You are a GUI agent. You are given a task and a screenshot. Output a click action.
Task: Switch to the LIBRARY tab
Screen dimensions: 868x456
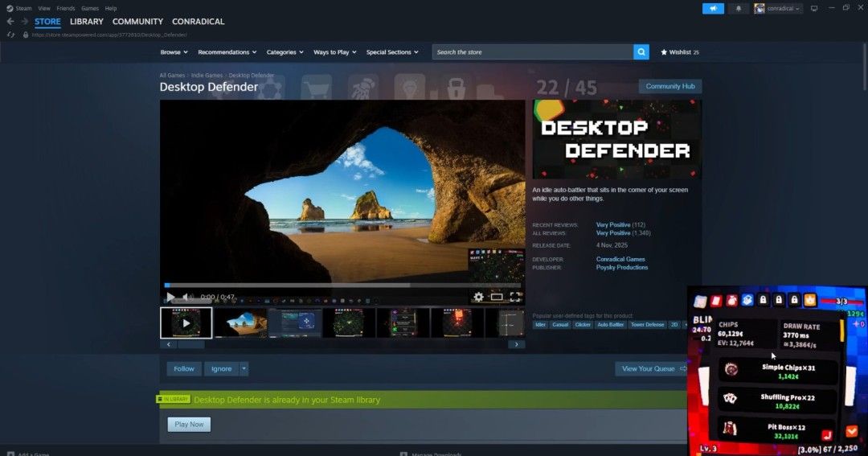point(86,22)
